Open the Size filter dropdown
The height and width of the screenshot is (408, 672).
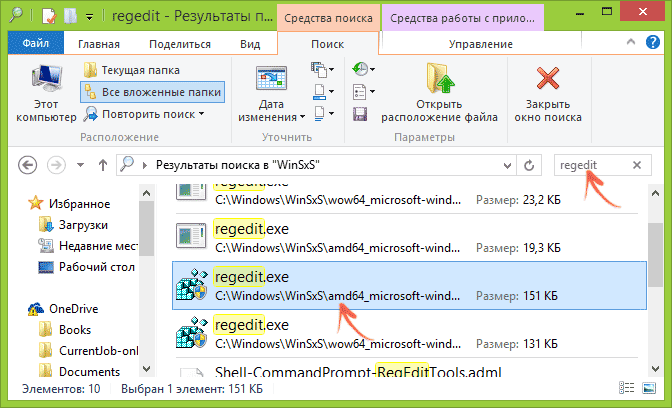click(324, 91)
